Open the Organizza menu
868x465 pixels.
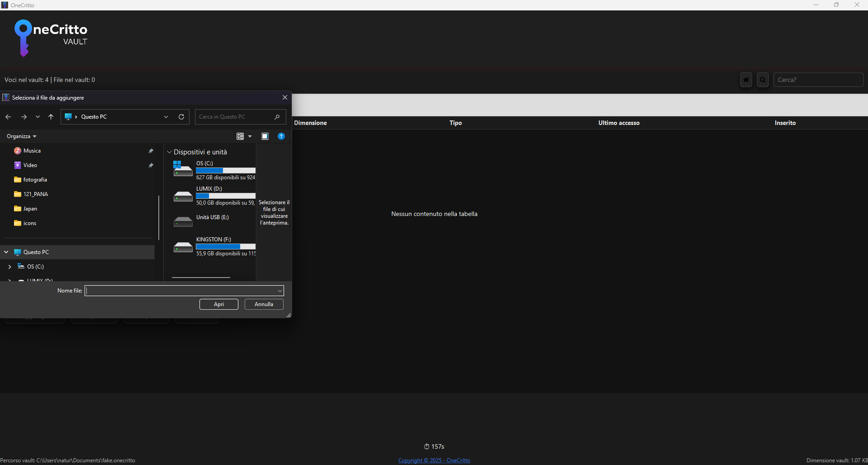[21, 136]
